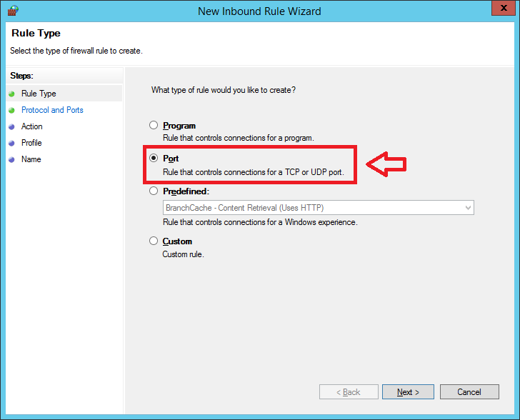520x420 pixels.
Task: Click the firewall icon in the title bar
Action: coord(12,11)
